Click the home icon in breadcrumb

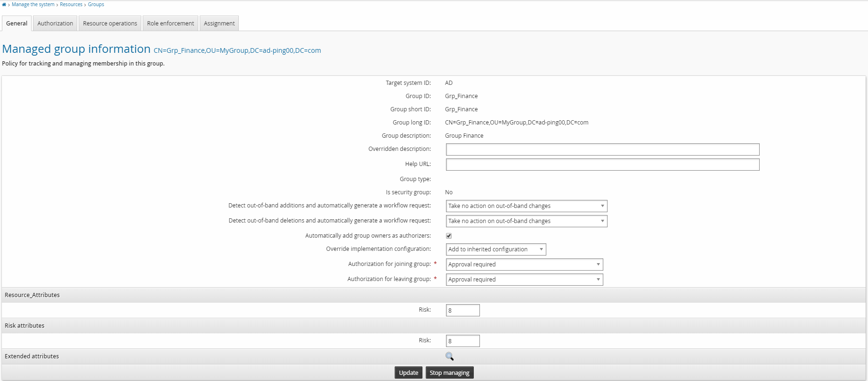(4, 5)
